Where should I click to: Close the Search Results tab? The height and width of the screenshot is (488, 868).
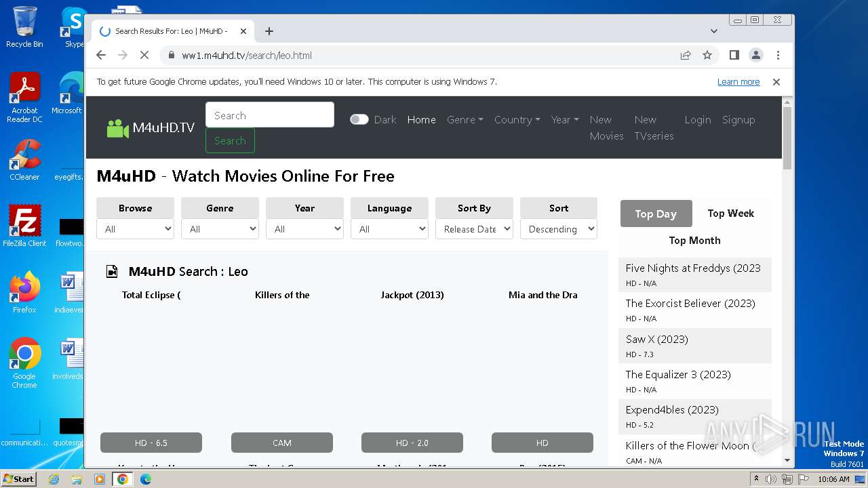click(x=243, y=31)
